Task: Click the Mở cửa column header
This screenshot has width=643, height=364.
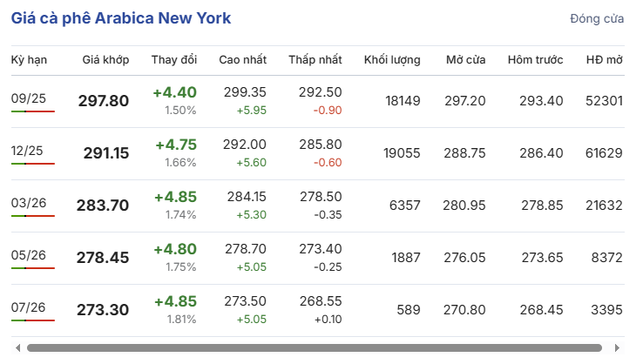Action: tap(465, 60)
